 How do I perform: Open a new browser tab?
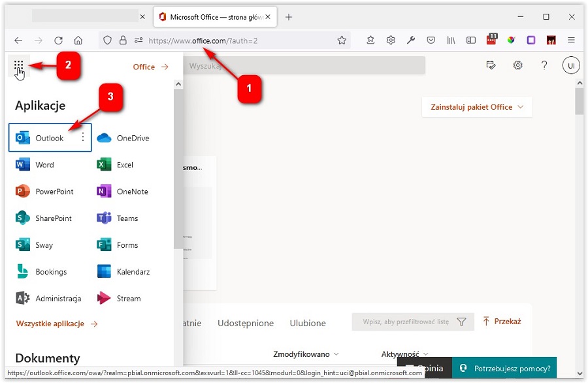point(288,17)
